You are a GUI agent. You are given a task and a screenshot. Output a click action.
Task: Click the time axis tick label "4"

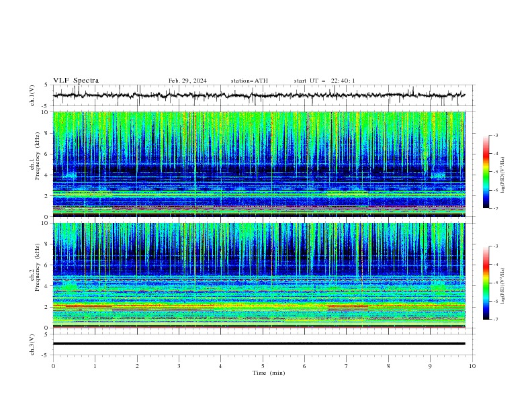[x=220, y=366]
